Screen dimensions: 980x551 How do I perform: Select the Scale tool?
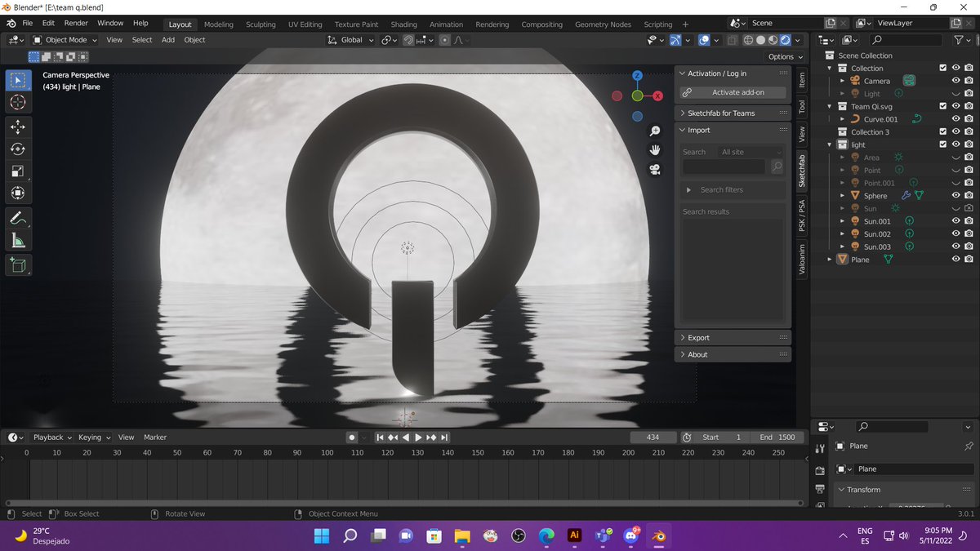(x=19, y=171)
